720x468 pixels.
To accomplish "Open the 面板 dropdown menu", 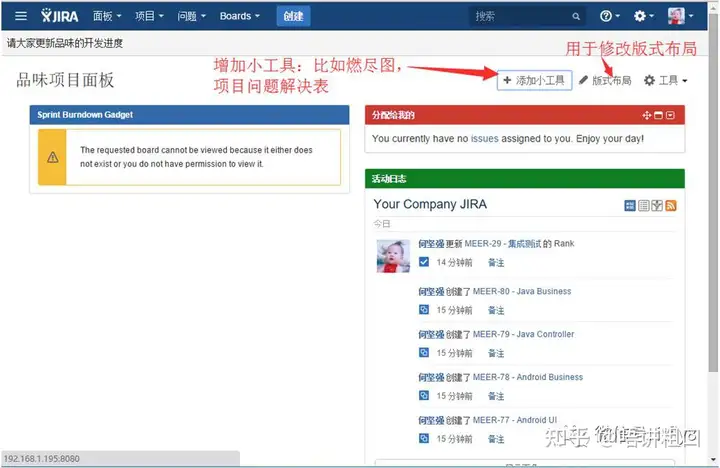I will [107, 16].
